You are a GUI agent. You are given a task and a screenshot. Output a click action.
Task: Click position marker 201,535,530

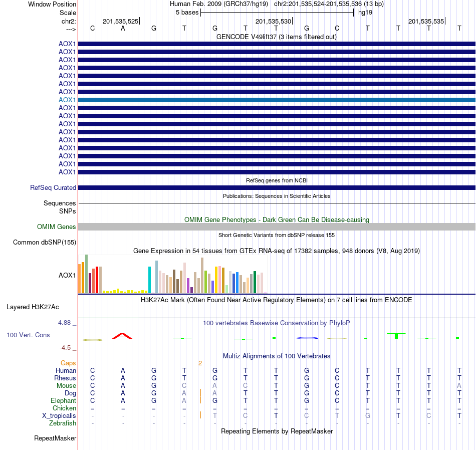pos(273,21)
